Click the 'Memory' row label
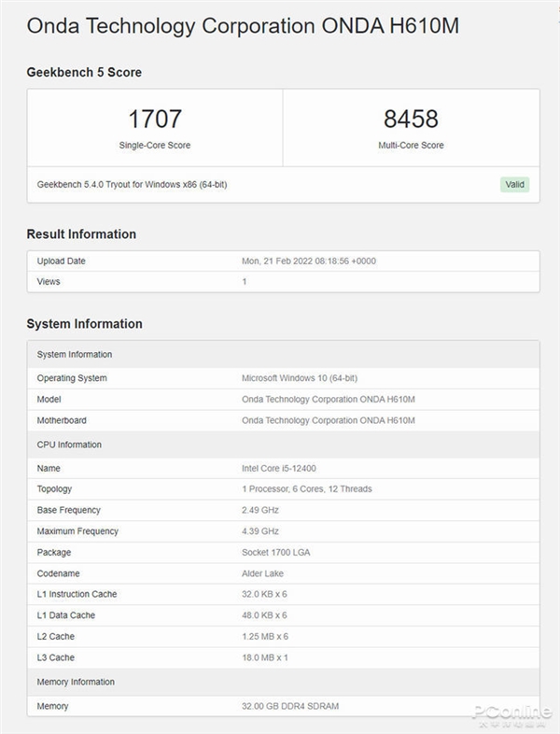Image resolution: width=560 pixels, height=734 pixels. (x=53, y=706)
